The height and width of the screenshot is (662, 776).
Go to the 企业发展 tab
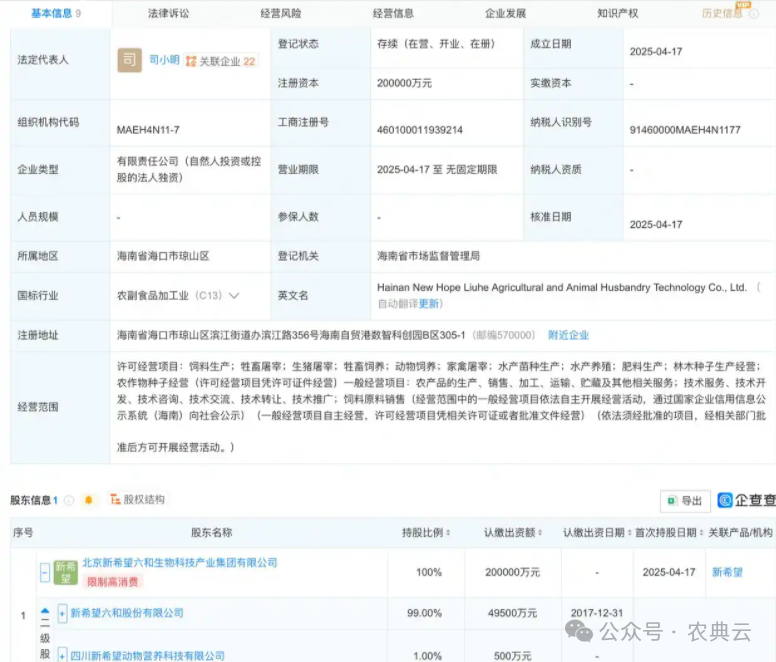[x=505, y=13]
